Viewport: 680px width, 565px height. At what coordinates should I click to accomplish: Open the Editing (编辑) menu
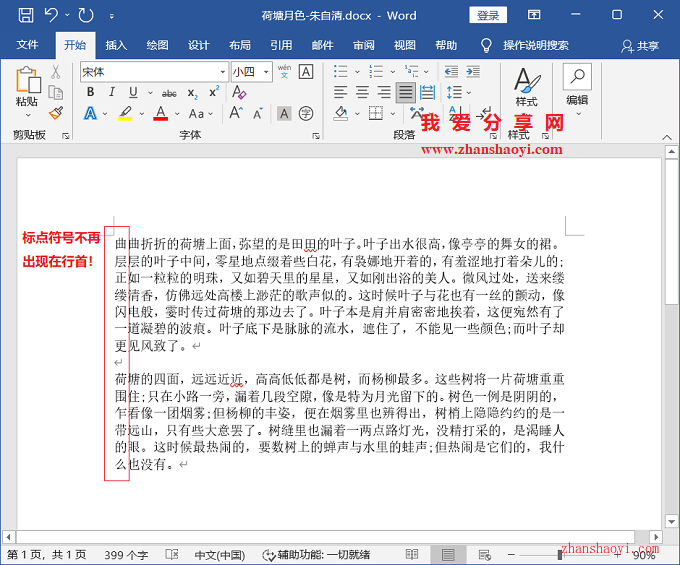[577, 90]
